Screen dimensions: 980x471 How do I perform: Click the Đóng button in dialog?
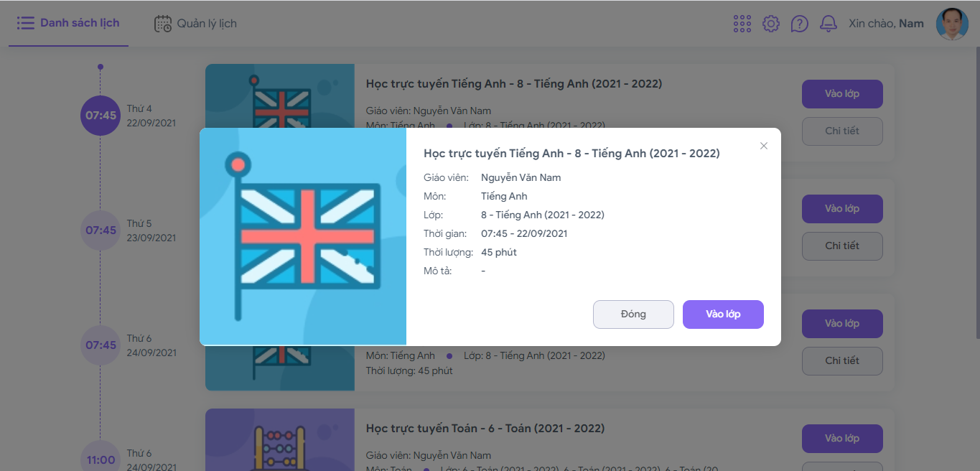[x=633, y=314]
